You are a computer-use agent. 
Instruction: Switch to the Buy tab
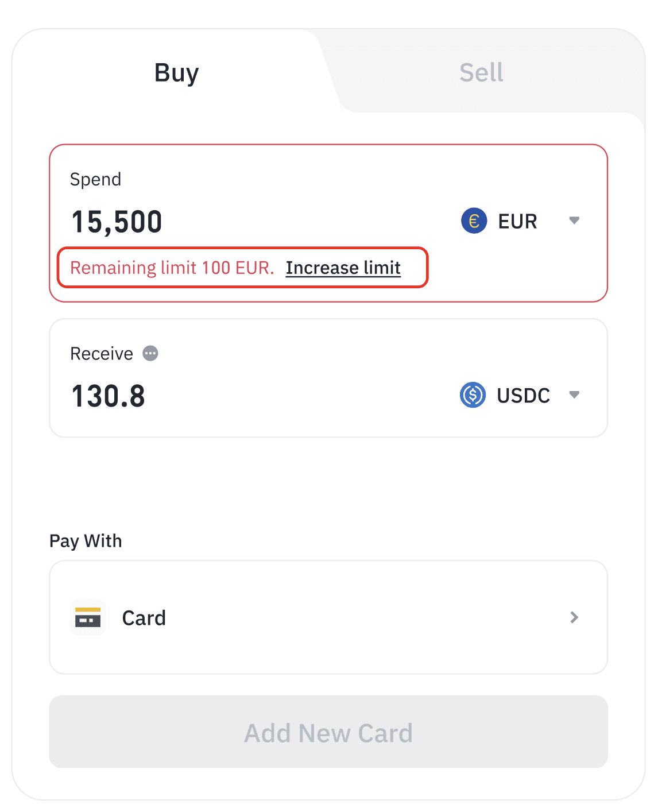[176, 73]
